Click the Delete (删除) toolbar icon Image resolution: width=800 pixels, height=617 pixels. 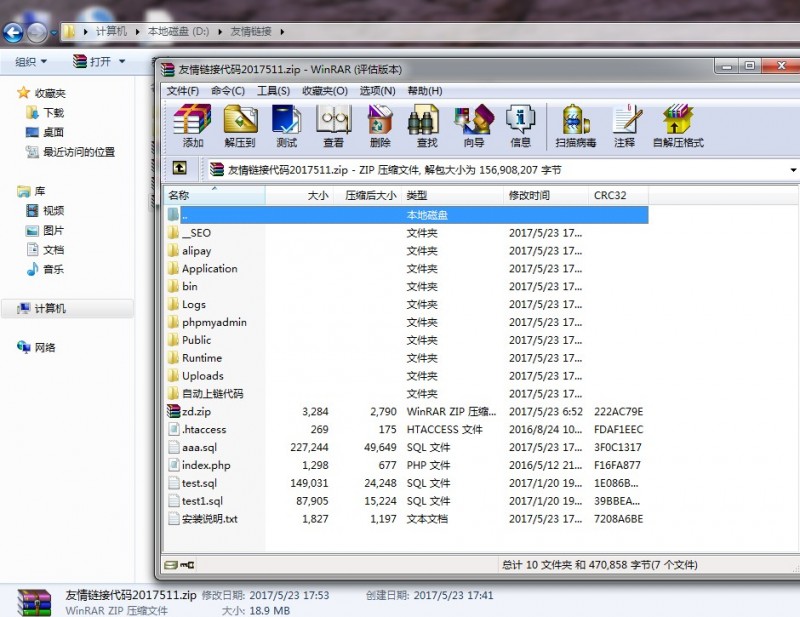pos(380,124)
